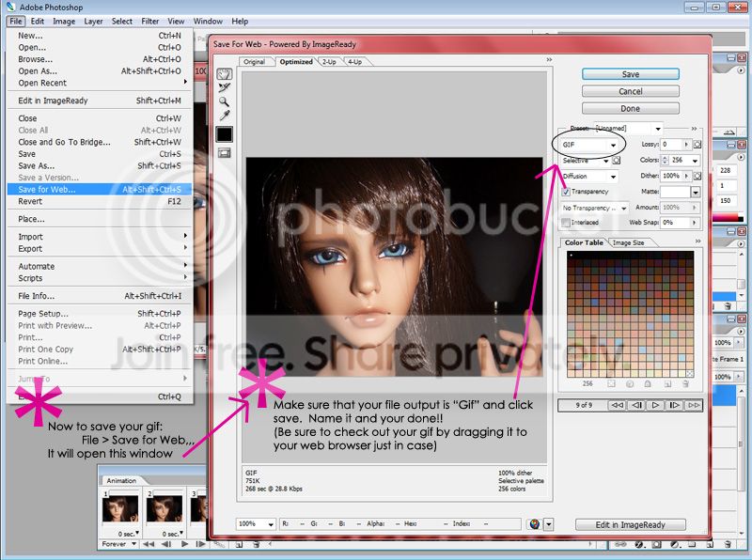Click delete frame trash in Animation palette
Image resolution: width=752 pixels, height=560 pixels.
256,544
